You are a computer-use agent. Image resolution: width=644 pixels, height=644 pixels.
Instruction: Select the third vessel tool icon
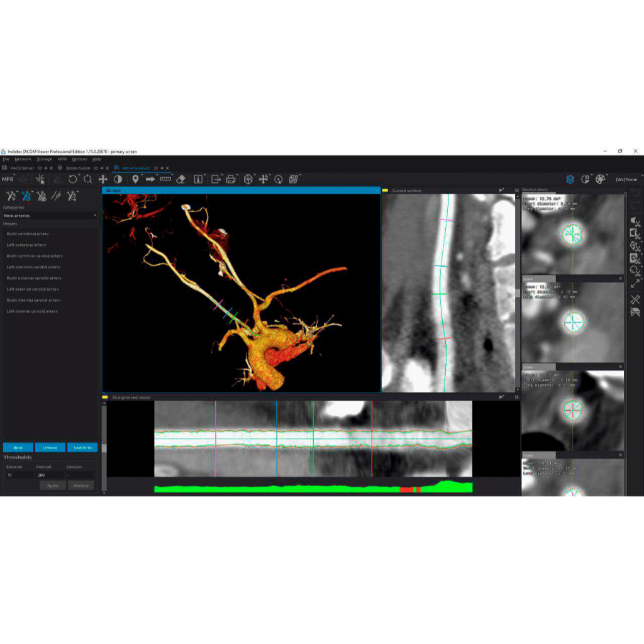click(42, 196)
